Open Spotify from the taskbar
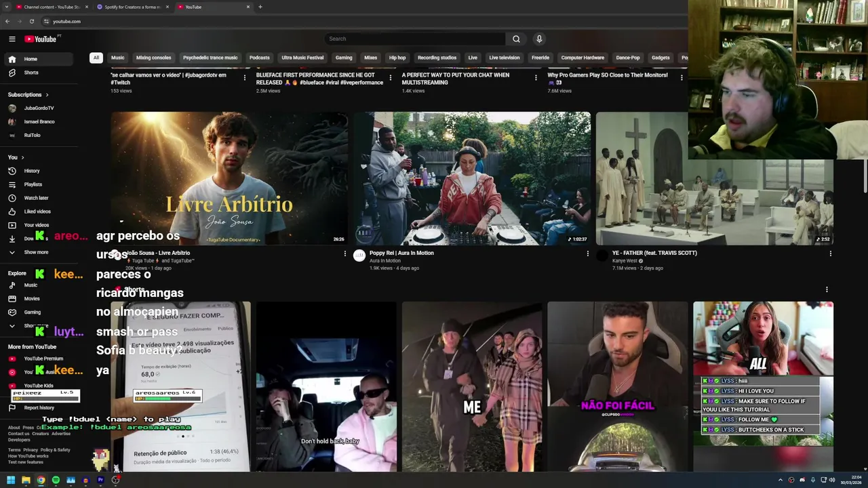The image size is (868, 488). pyautogui.click(x=56, y=480)
